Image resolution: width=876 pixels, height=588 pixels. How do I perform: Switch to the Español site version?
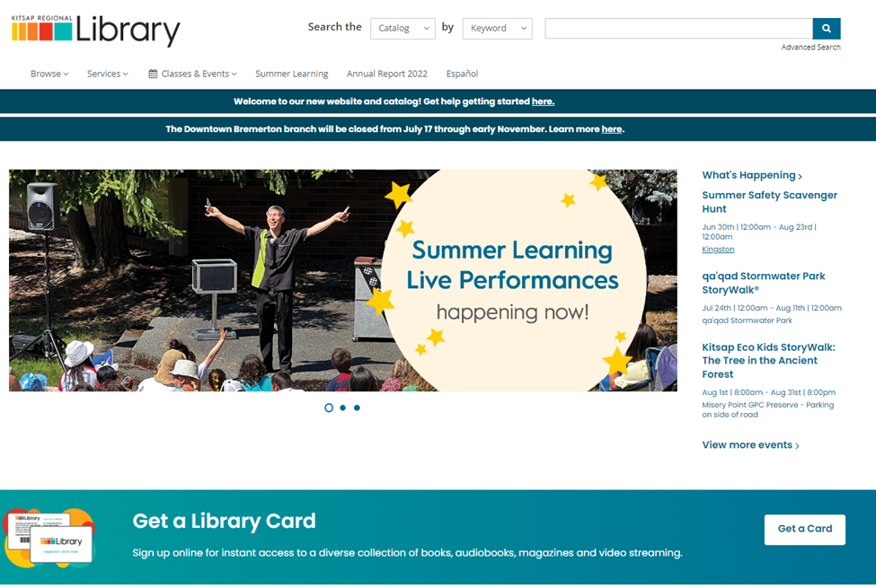click(x=462, y=74)
